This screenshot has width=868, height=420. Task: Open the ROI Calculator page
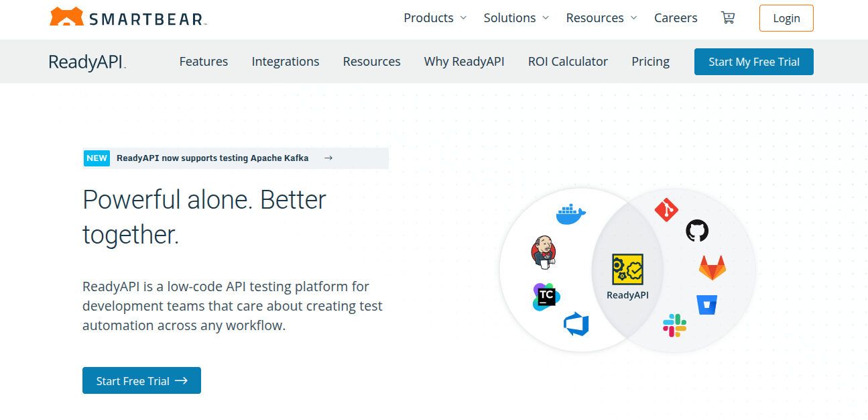[568, 62]
